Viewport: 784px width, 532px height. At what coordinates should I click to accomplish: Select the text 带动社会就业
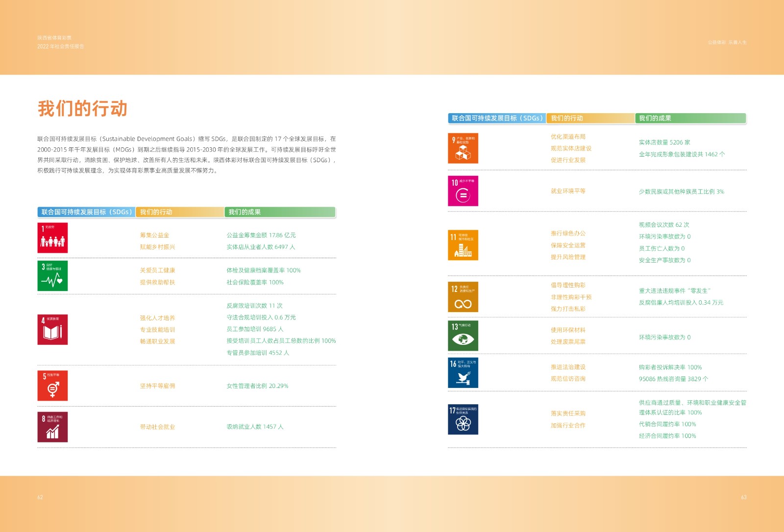point(157,427)
